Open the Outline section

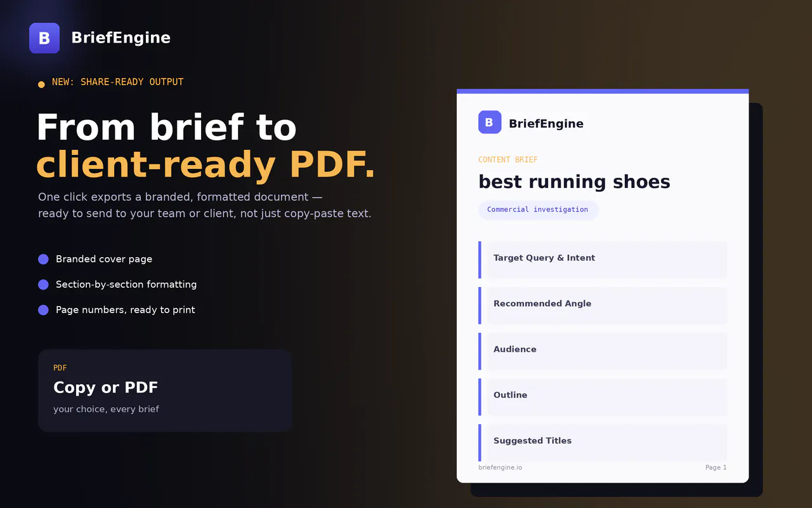[603, 397]
